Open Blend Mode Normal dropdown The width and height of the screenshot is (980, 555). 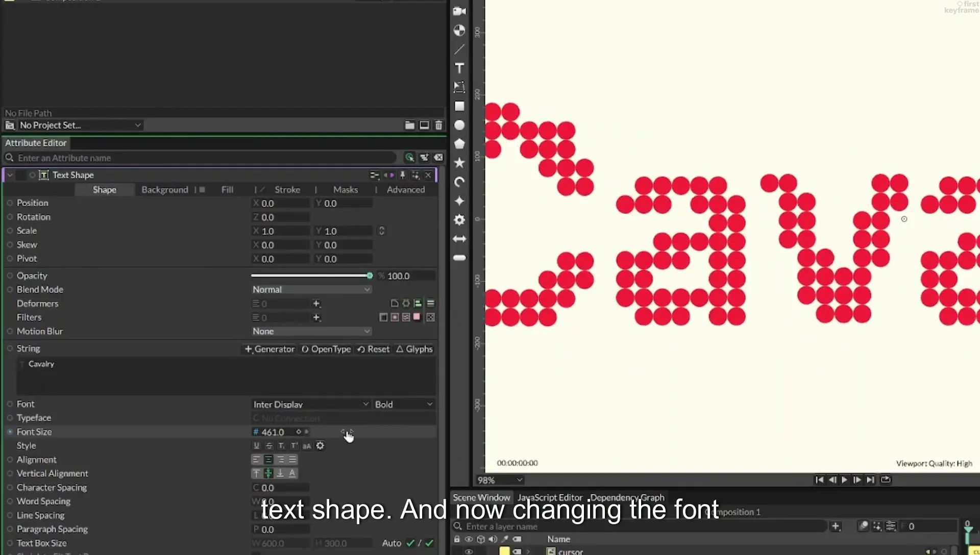(x=311, y=289)
